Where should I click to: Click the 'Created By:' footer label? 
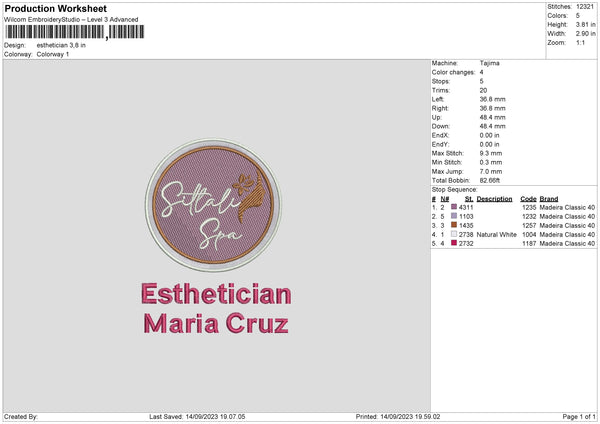click(x=21, y=416)
